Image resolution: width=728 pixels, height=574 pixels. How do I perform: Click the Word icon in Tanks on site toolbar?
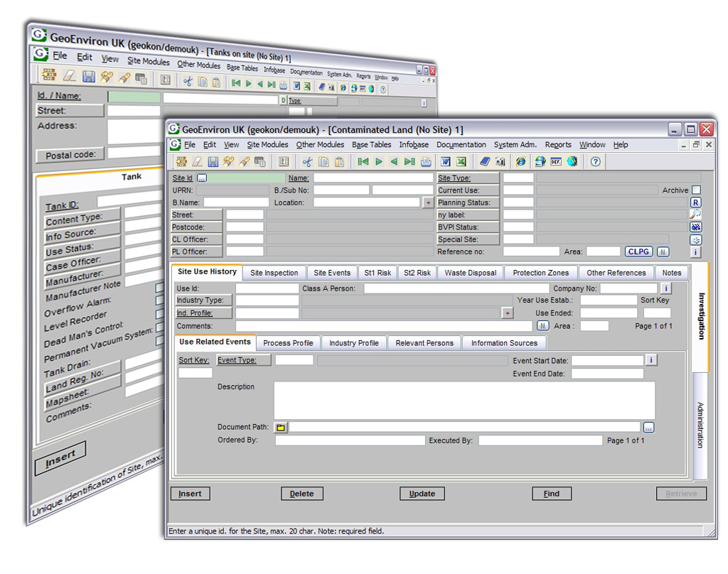296,86
